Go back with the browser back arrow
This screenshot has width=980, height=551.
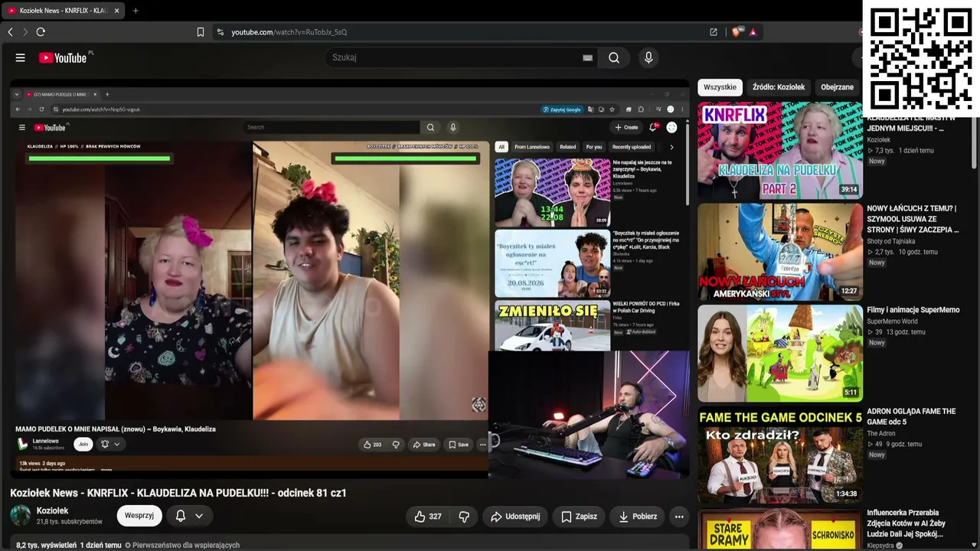10,32
